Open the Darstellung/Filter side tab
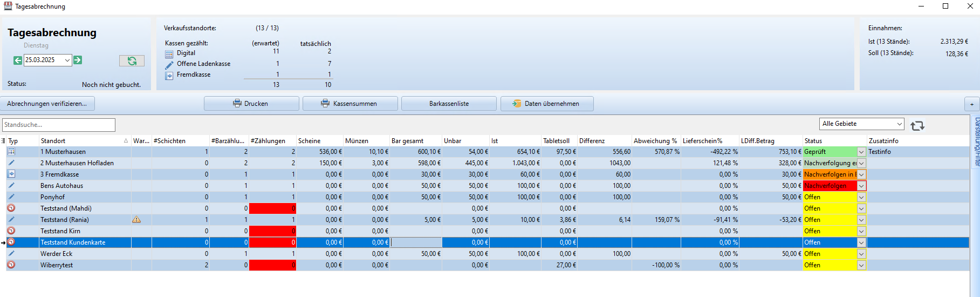 976,141
